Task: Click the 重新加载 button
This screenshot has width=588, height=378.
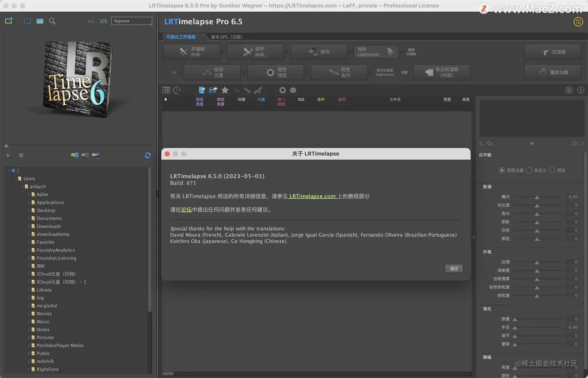Action: (x=553, y=72)
